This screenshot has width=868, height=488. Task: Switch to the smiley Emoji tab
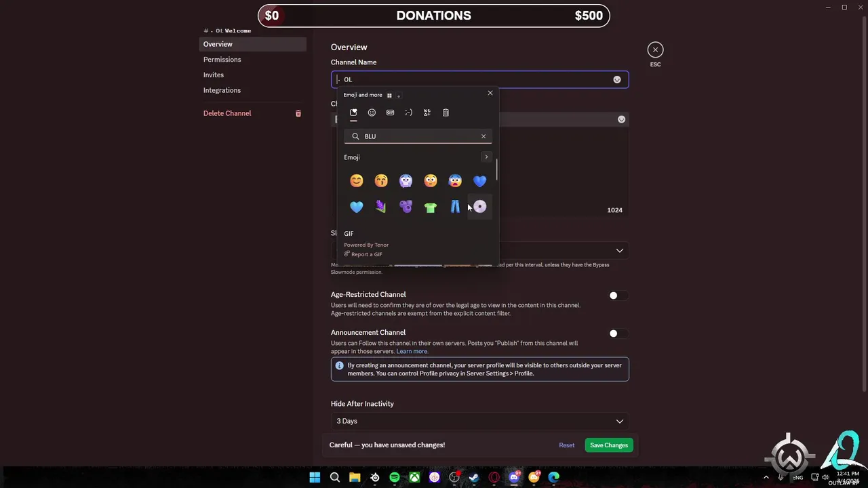(x=372, y=113)
